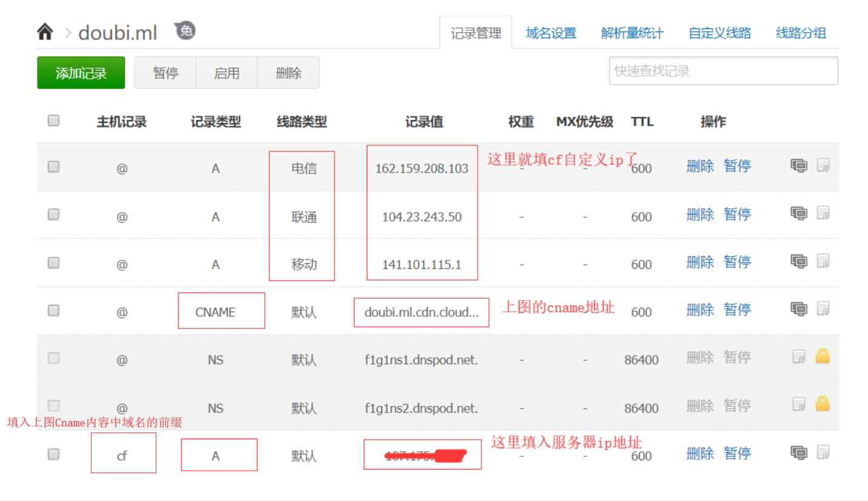Click the 主机记录 column header
Screen dimensions: 868x501
click(x=121, y=122)
